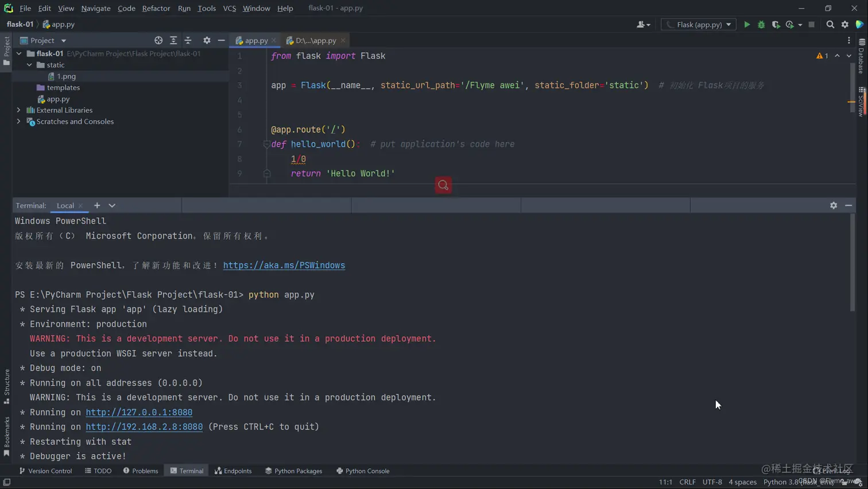Jump to next highlighted error arrow
Screen dimensions: 868x489
click(x=848, y=56)
